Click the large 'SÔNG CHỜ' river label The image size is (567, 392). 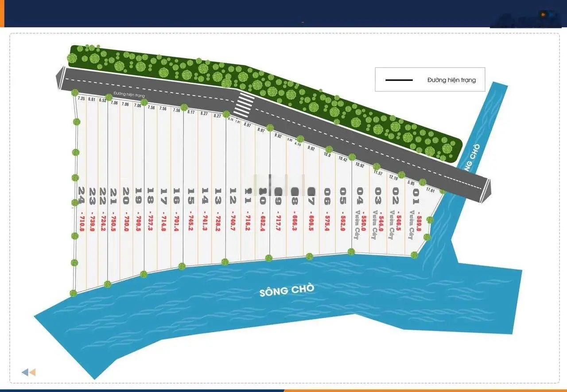(x=287, y=290)
